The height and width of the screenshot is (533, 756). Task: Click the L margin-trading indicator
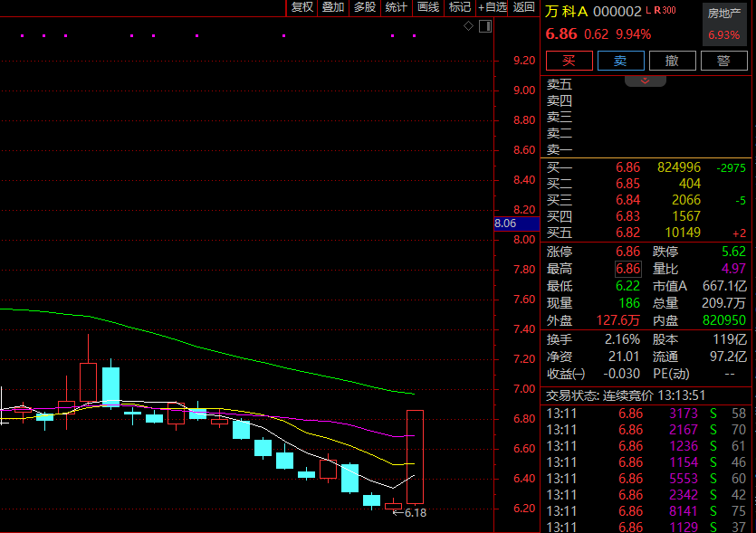648,10
